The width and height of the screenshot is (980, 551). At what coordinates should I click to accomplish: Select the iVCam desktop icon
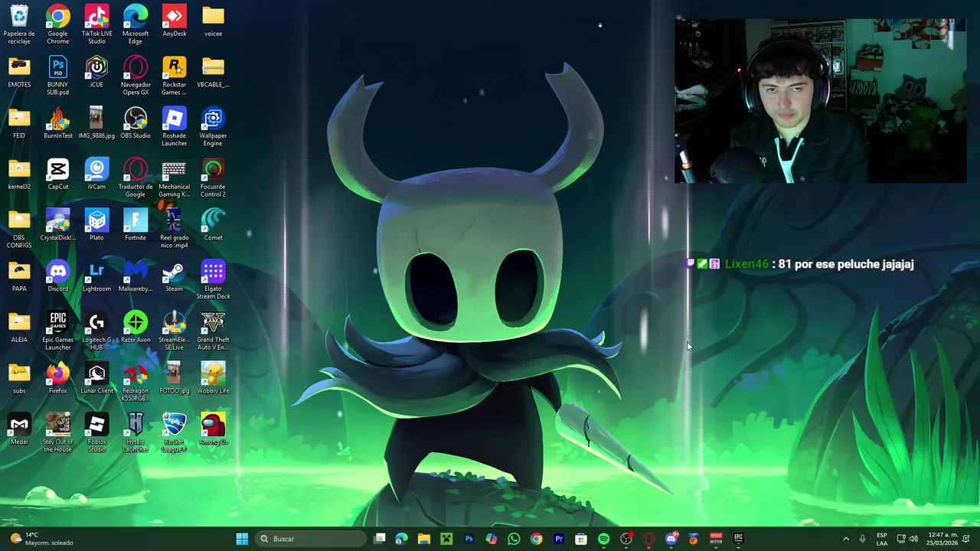tap(96, 174)
